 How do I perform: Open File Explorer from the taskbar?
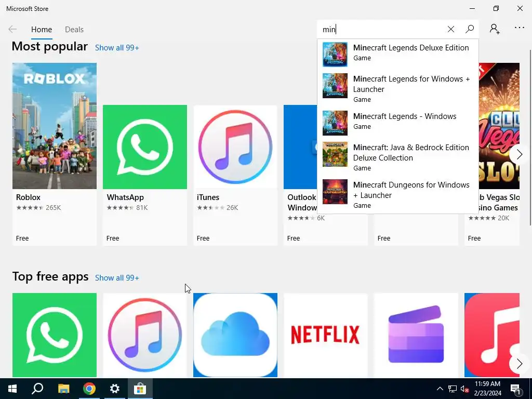click(63, 389)
